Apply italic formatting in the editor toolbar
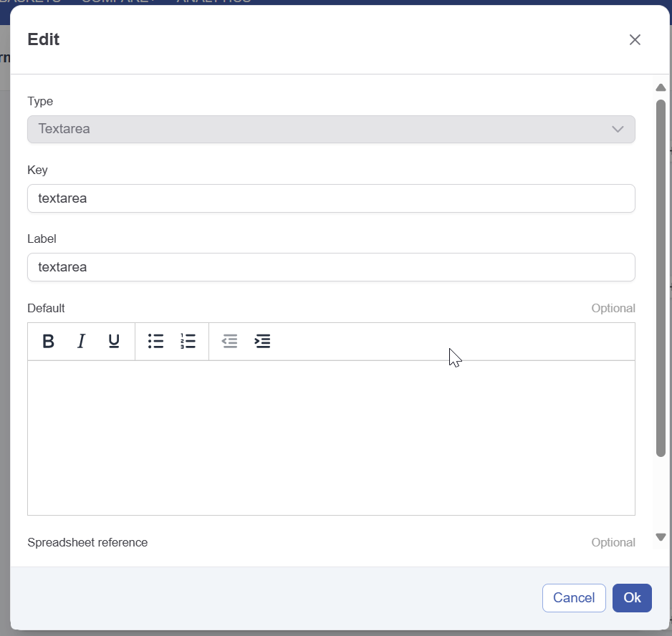 pos(81,342)
